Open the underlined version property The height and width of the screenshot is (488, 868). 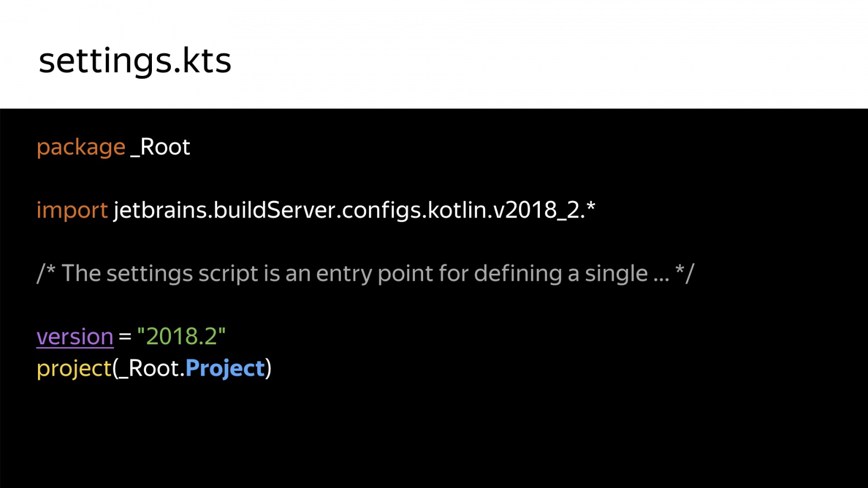75,337
